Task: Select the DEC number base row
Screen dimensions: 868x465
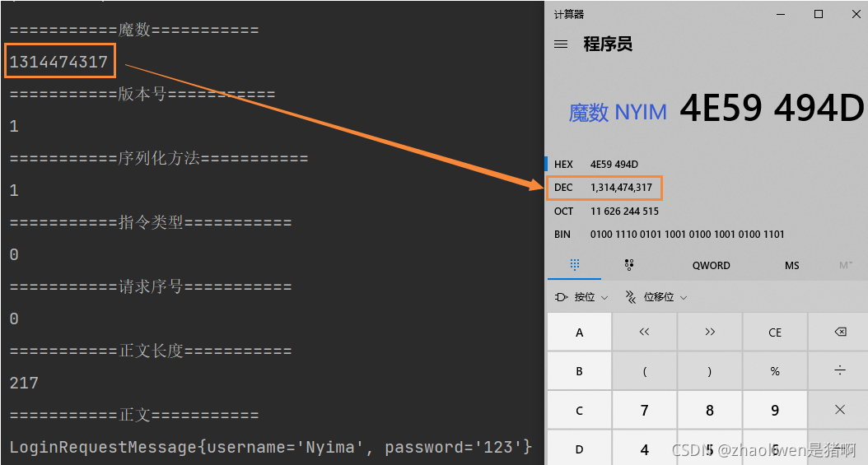Action: (707, 188)
